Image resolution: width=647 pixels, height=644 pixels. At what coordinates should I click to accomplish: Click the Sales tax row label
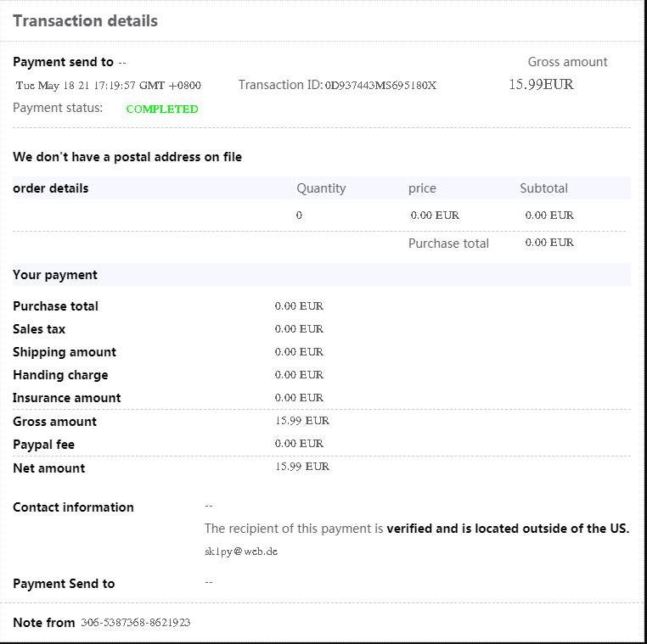[x=39, y=329]
